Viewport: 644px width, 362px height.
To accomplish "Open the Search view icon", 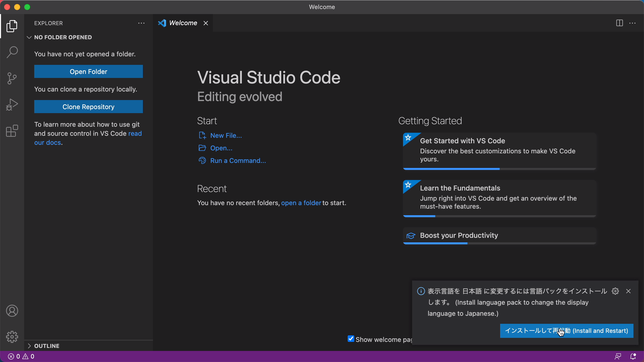I will tap(12, 52).
